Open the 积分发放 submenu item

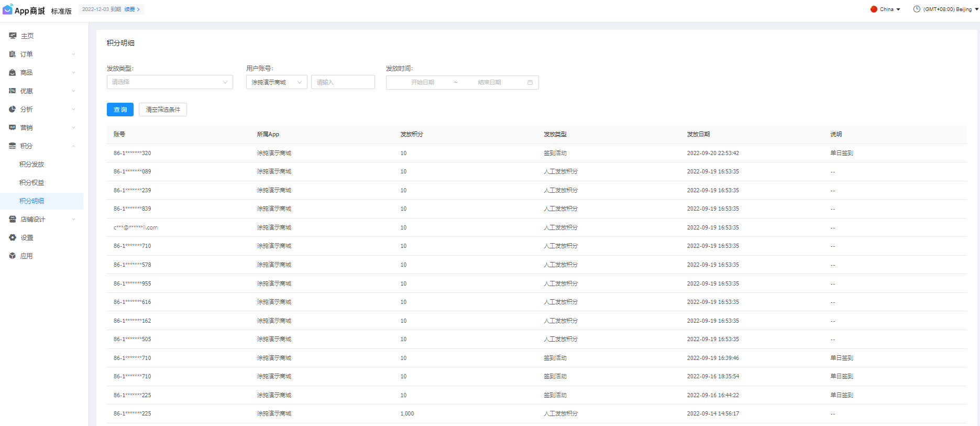[x=32, y=164]
